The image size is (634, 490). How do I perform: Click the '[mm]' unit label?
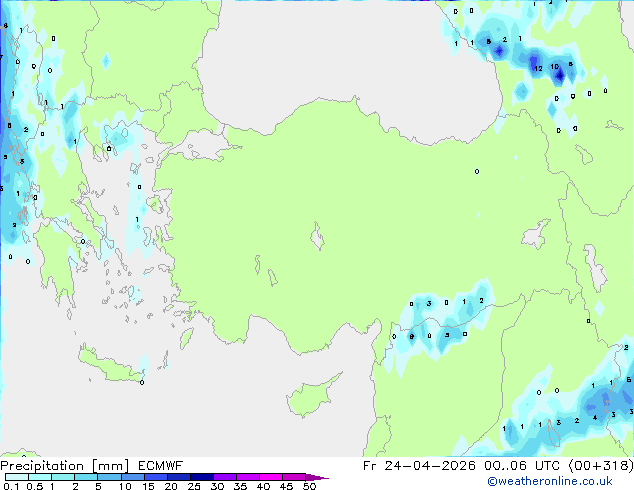(x=110, y=466)
